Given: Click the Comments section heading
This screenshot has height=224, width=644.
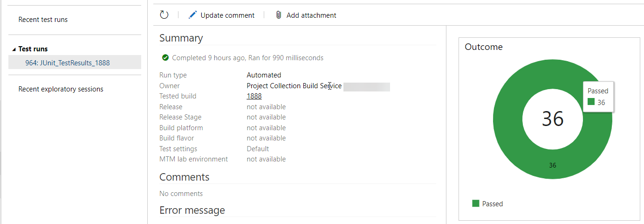Looking at the screenshot, I should 184,177.
